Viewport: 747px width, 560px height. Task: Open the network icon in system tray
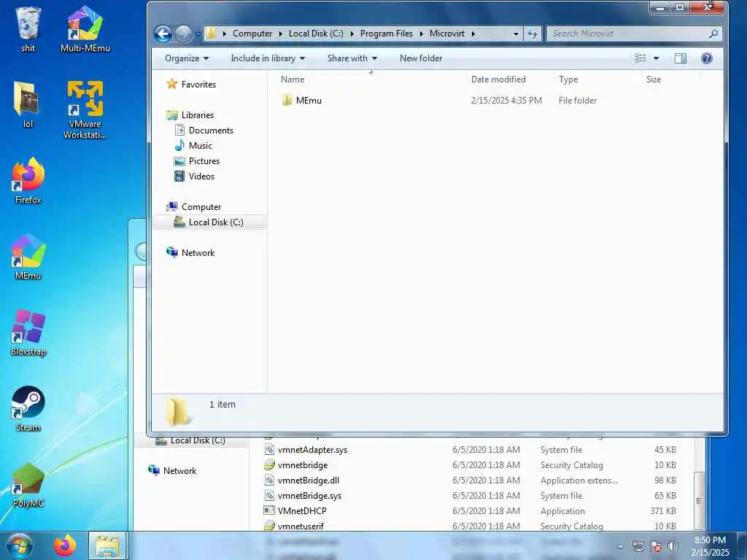click(x=638, y=547)
